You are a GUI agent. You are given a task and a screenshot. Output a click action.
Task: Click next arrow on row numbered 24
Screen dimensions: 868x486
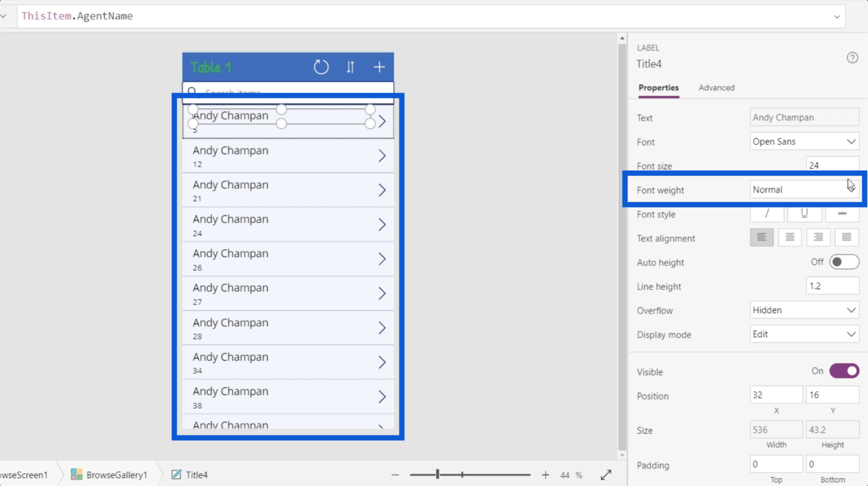382,225
